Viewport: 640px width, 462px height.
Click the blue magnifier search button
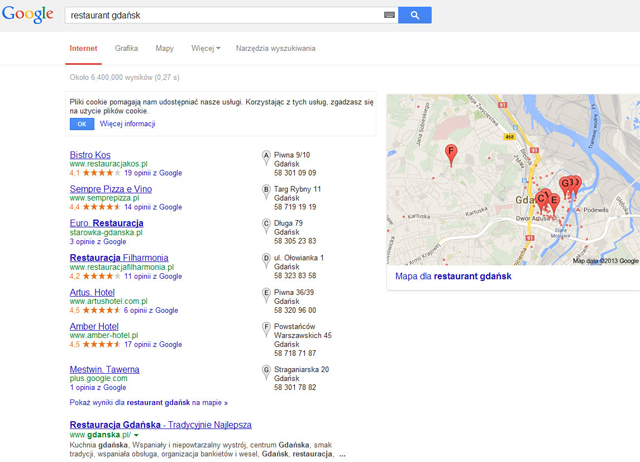[415, 15]
